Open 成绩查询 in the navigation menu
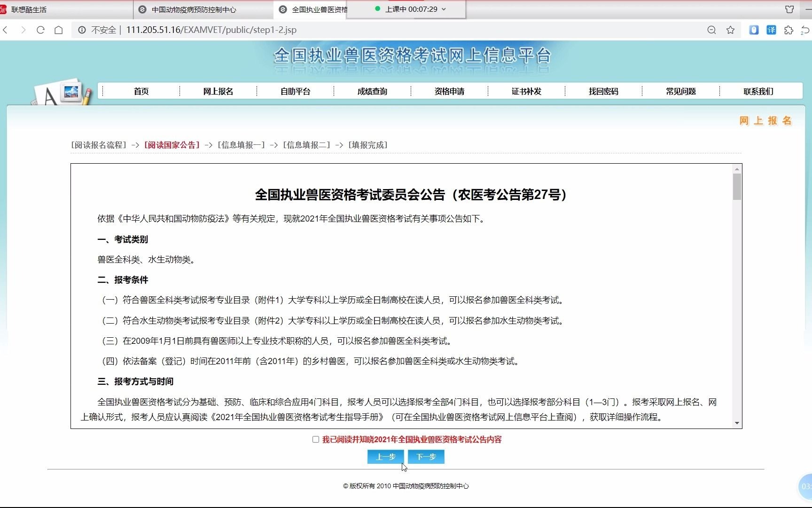The image size is (812, 508). tap(372, 91)
